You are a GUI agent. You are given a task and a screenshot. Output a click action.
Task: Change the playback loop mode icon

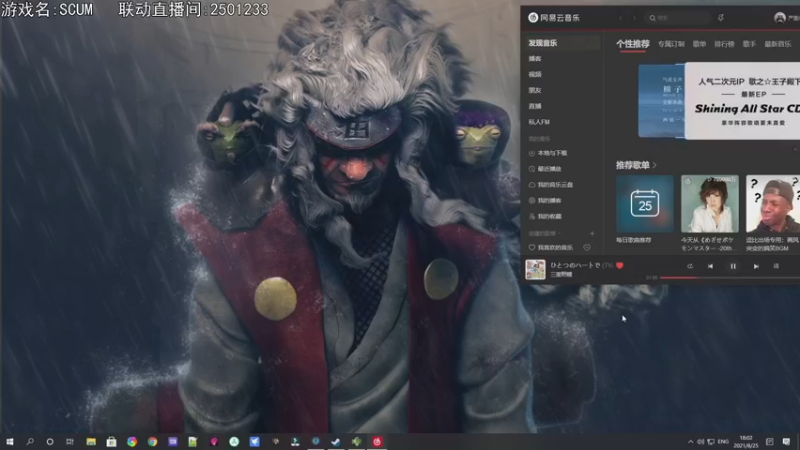(690, 266)
